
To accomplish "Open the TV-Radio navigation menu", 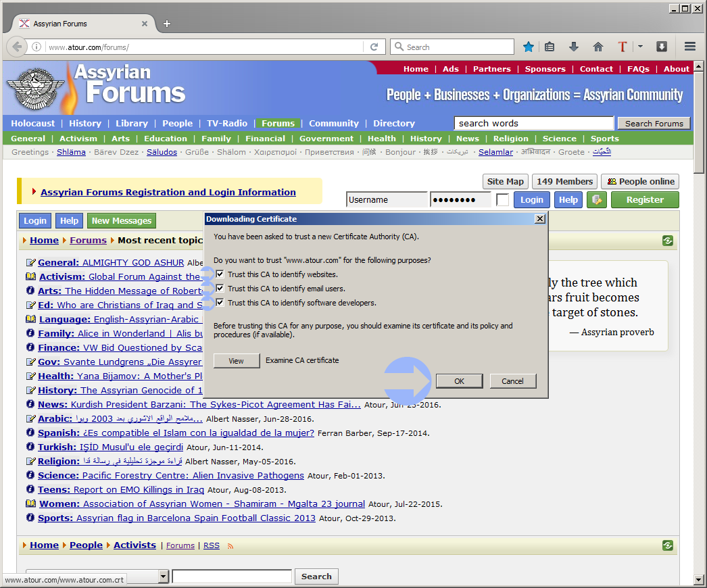I will point(227,123).
